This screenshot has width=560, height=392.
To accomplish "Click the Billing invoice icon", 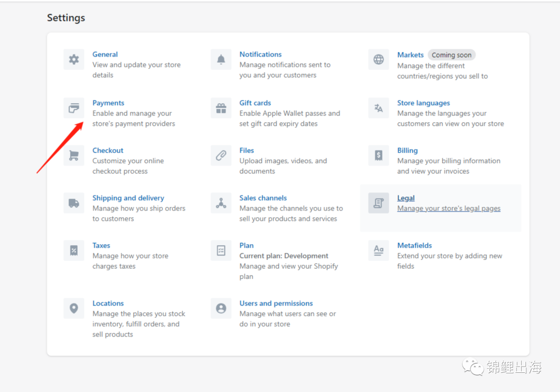I will (x=379, y=156).
